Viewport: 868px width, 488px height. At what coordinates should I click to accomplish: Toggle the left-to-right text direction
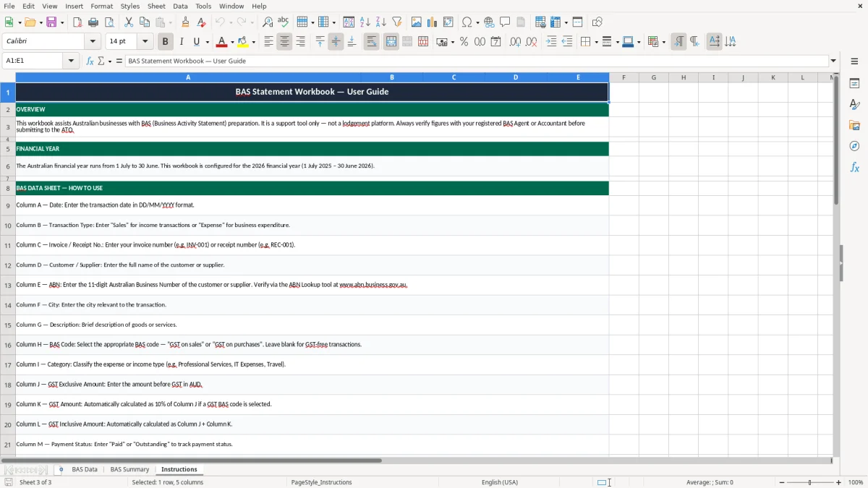(x=678, y=42)
